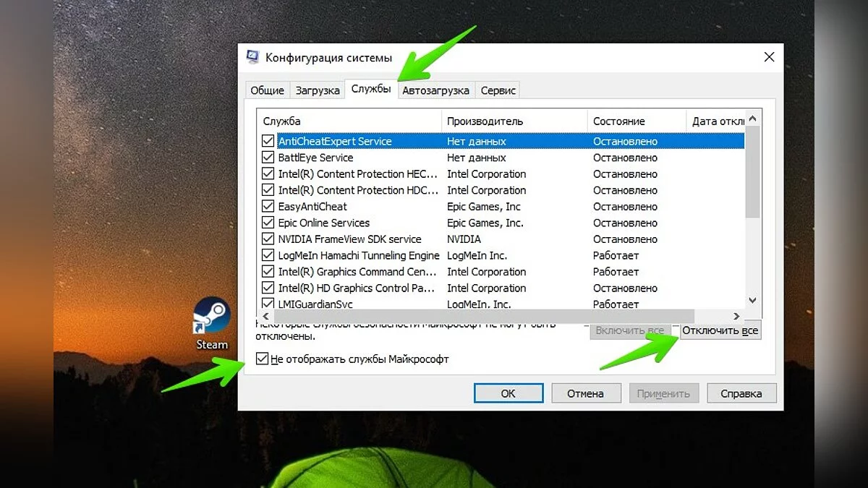Close the Конфигурация системы window
Viewport: 868px width, 488px height.
click(769, 57)
